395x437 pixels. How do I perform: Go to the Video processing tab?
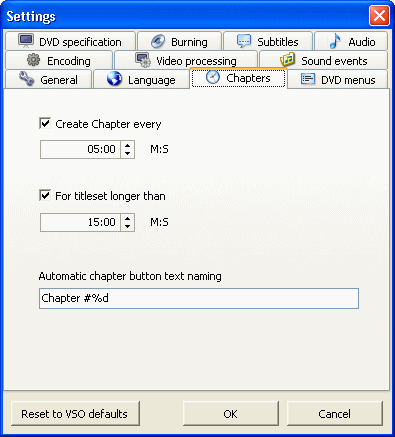coord(186,60)
